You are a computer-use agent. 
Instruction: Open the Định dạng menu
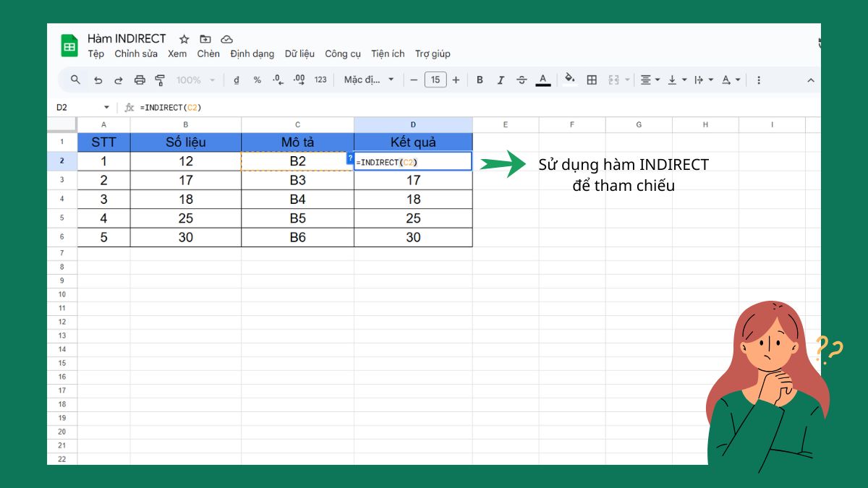tap(252, 53)
